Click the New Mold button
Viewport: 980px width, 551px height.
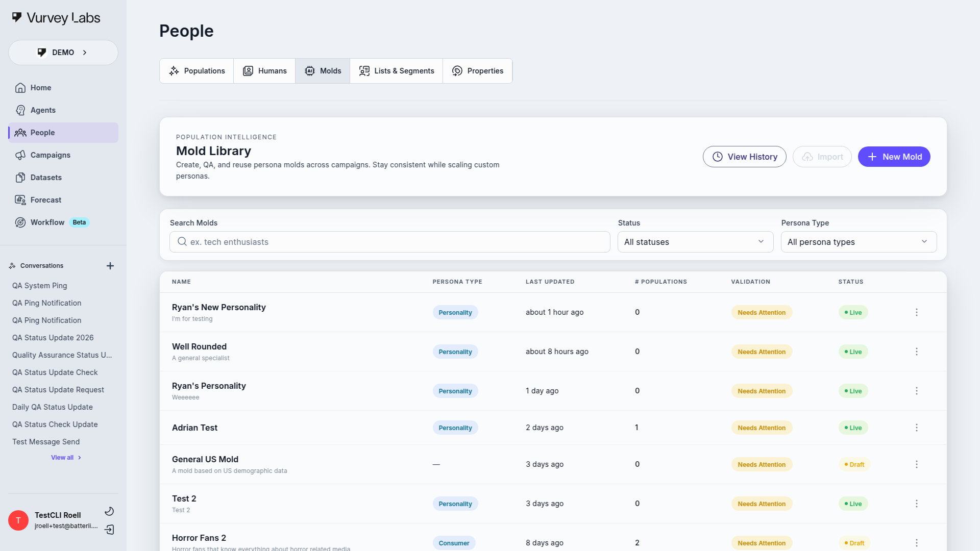point(894,157)
